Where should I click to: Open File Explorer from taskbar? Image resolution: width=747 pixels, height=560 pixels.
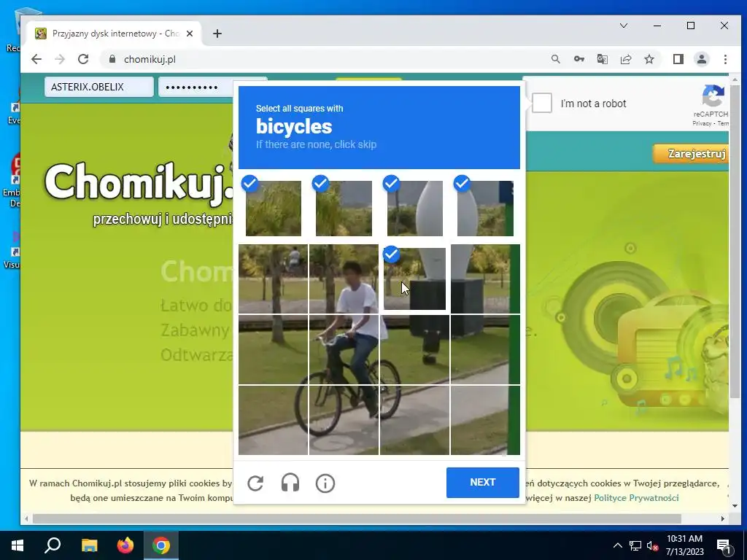pos(89,545)
